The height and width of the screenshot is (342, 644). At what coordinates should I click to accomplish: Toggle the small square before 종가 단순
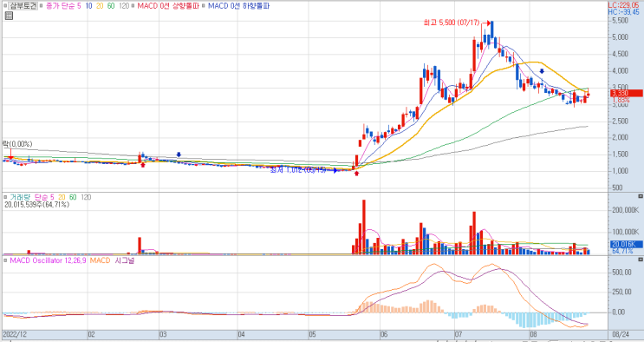(41, 6)
